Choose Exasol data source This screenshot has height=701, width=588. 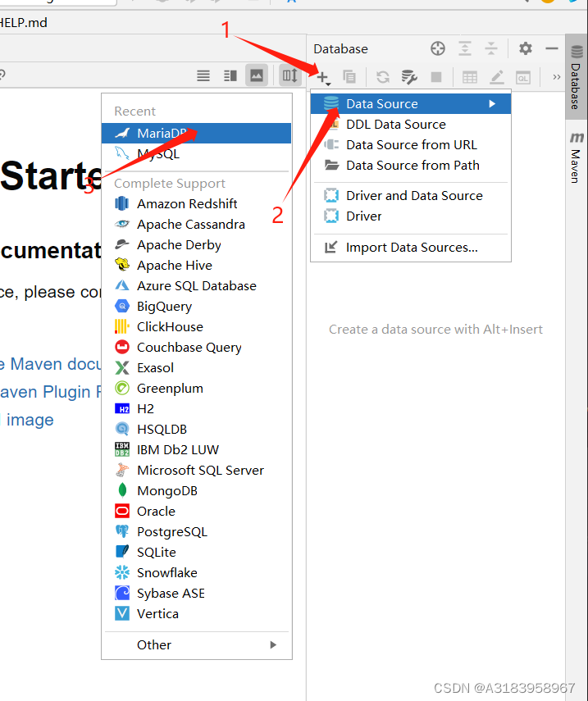point(196,368)
